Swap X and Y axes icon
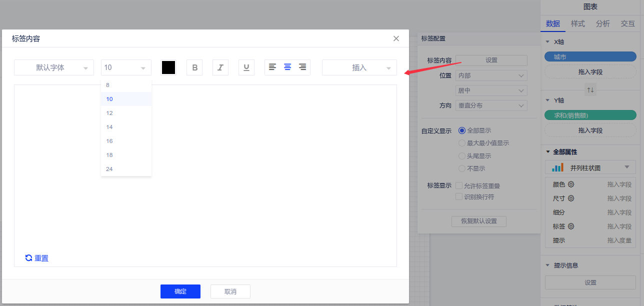Screen dimensions: 644x306 (590, 90)
